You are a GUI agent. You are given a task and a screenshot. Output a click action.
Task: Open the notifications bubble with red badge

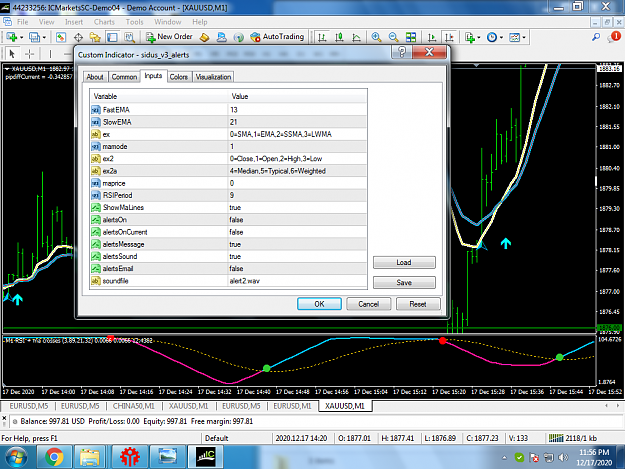(x=614, y=37)
